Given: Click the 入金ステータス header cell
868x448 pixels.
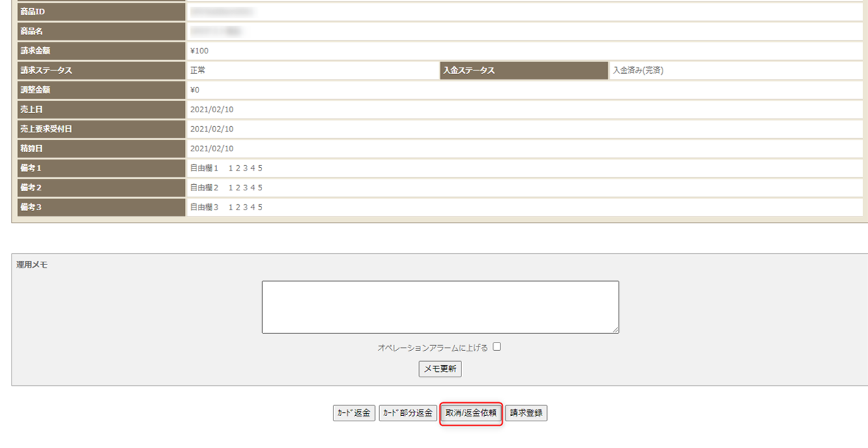Looking at the screenshot, I should click(x=524, y=71).
